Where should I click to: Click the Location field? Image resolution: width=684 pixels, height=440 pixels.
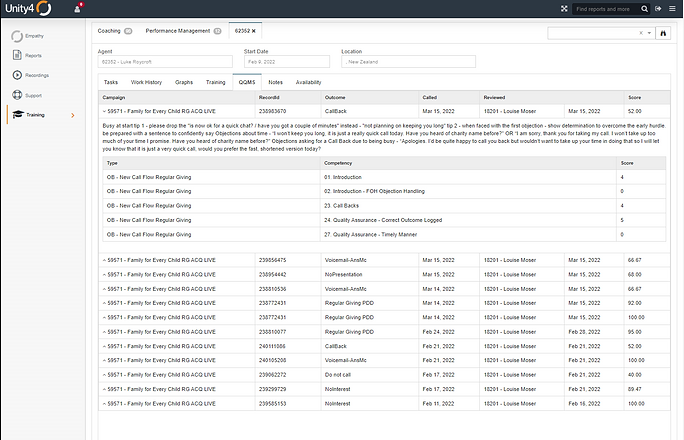(408, 61)
